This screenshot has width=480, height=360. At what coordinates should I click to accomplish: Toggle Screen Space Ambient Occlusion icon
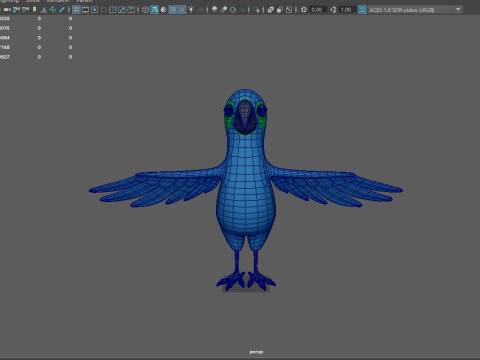coord(215,10)
